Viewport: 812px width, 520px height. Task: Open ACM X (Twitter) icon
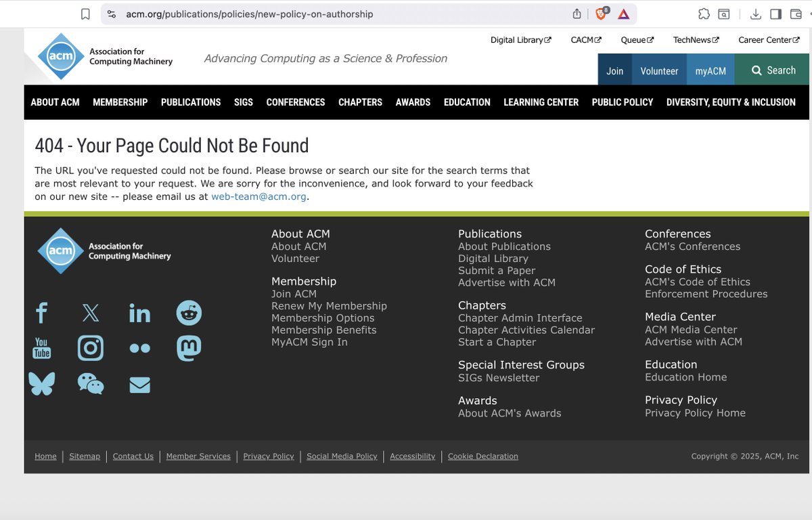tap(91, 313)
